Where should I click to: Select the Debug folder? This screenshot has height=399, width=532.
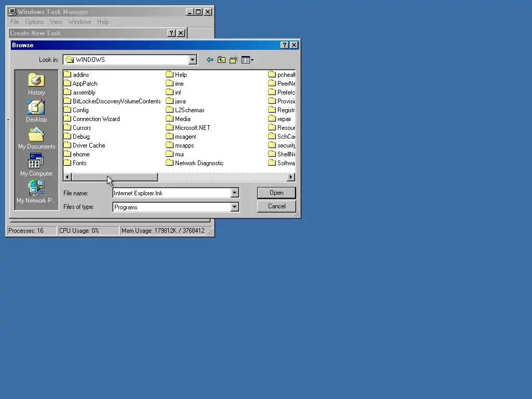[x=77, y=137]
